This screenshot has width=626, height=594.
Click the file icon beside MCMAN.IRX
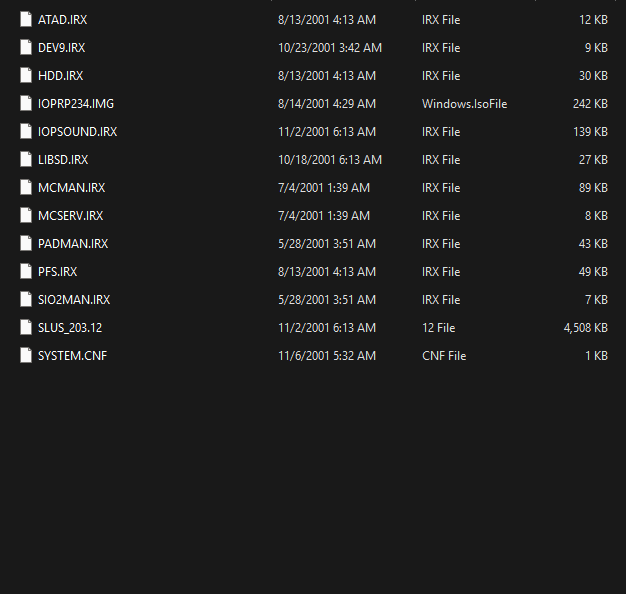click(x=26, y=187)
